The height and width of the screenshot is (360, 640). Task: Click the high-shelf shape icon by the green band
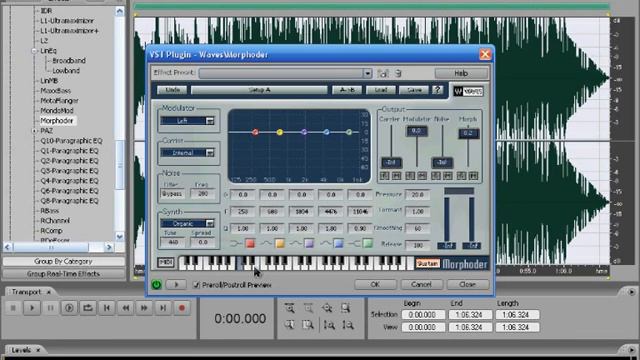point(354,244)
